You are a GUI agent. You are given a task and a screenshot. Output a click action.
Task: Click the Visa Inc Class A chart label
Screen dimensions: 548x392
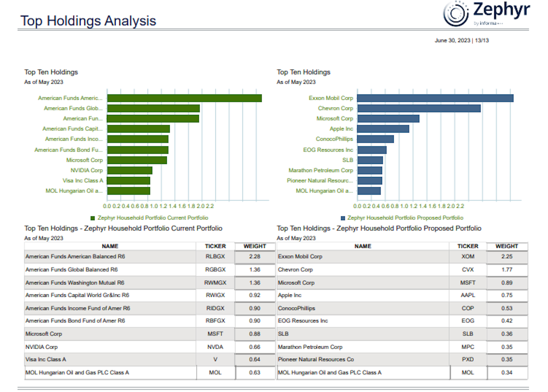coord(83,181)
